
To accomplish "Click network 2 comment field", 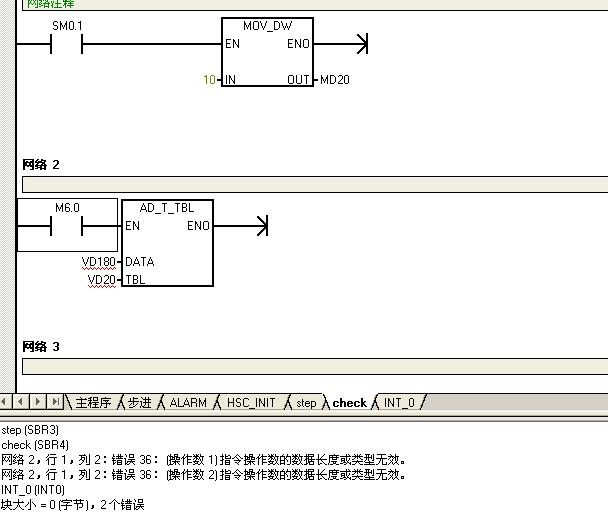I will click(x=315, y=184).
